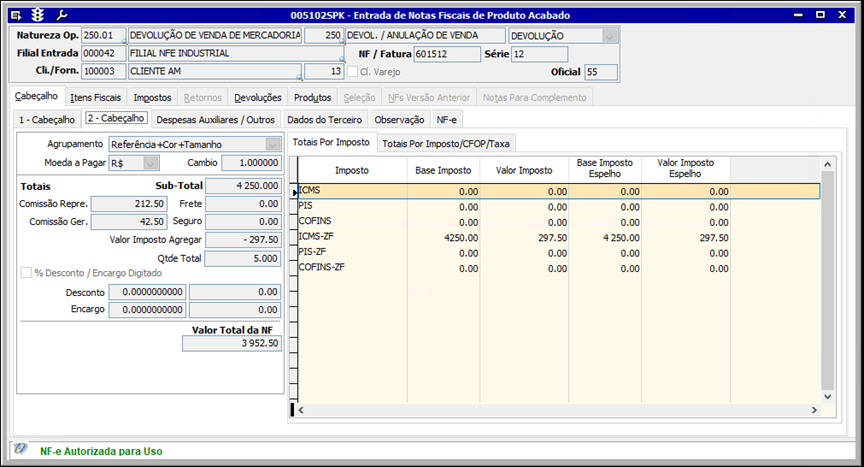Screen dimensions: 864x467
Task: Toggle % Desconto / Encargo Digitado checkbox
Action: point(27,273)
